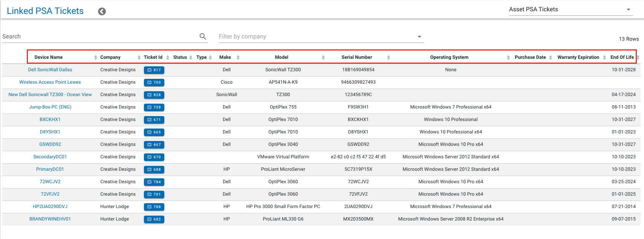Sort by Serial Number column arrows

tap(389, 57)
